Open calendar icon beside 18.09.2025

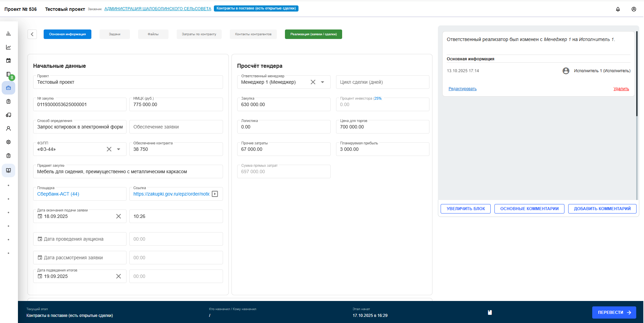pyautogui.click(x=40, y=216)
